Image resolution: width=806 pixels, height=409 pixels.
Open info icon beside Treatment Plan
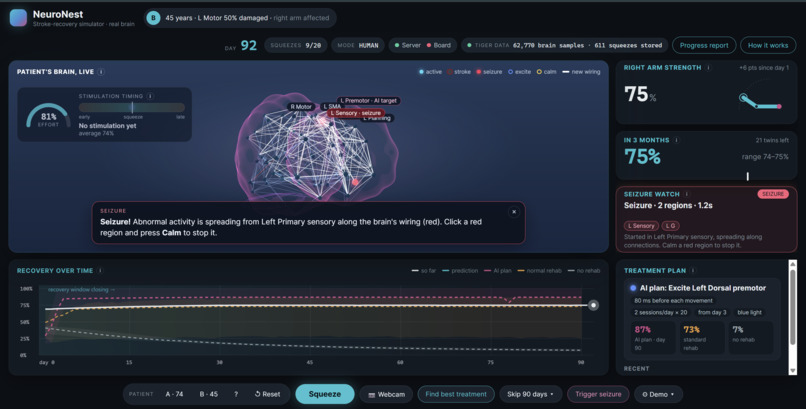(693, 271)
